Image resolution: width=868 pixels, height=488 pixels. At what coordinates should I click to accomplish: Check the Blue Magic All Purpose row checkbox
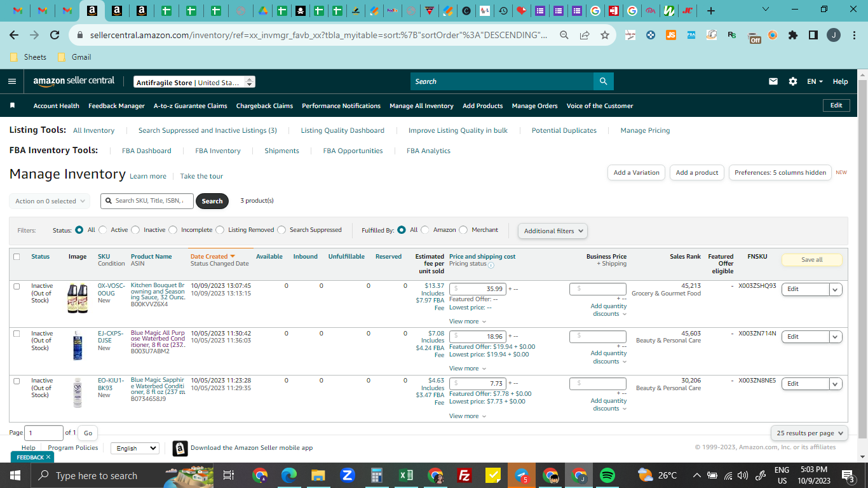click(x=17, y=334)
